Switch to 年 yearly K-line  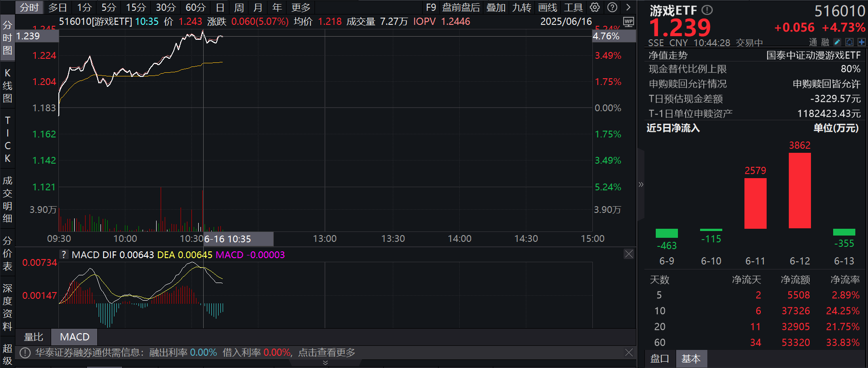[277, 7]
